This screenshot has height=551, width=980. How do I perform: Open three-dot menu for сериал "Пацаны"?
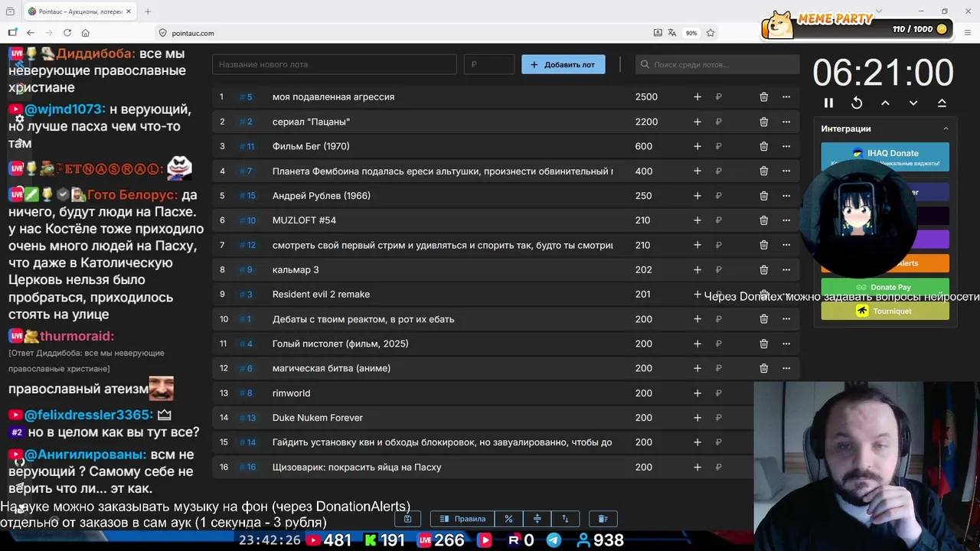click(x=786, y=122)
